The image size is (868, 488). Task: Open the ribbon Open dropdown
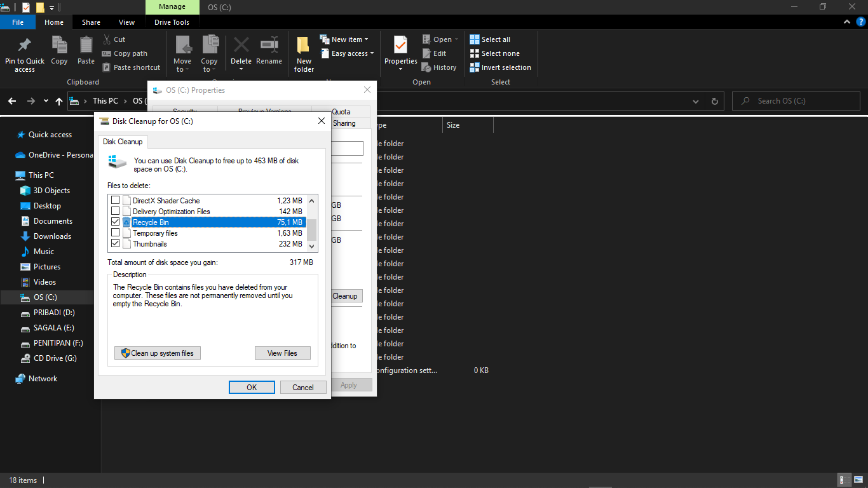[x=440, y=39]
